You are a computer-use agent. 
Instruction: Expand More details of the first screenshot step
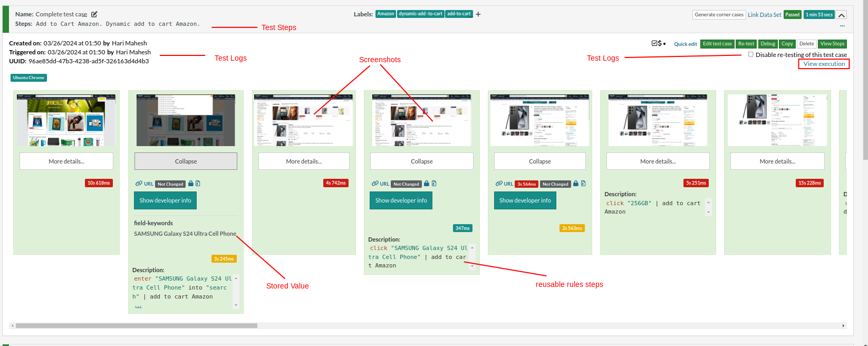click(x=66, y=161)
